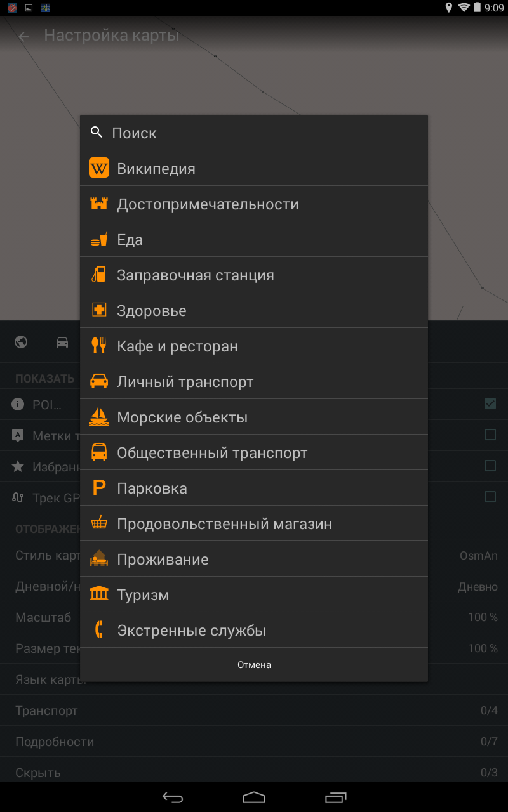Select the Еда category
This screenshot has height=812, width=508.
(254, 239)
